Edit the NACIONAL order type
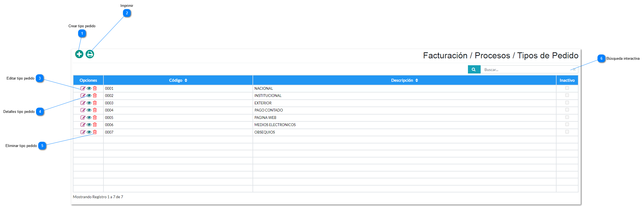Viewport: 644px width, 207px height. [x=83, y=88]
